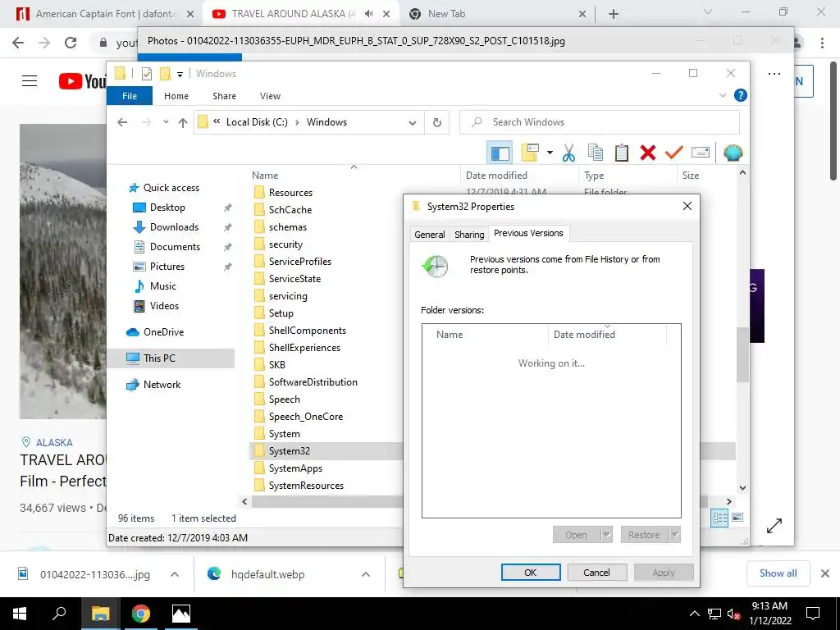Viewport: 840px width, 630px height.
Task: Open the Chrome three-dot menu
Action: (x=822, y=43)
